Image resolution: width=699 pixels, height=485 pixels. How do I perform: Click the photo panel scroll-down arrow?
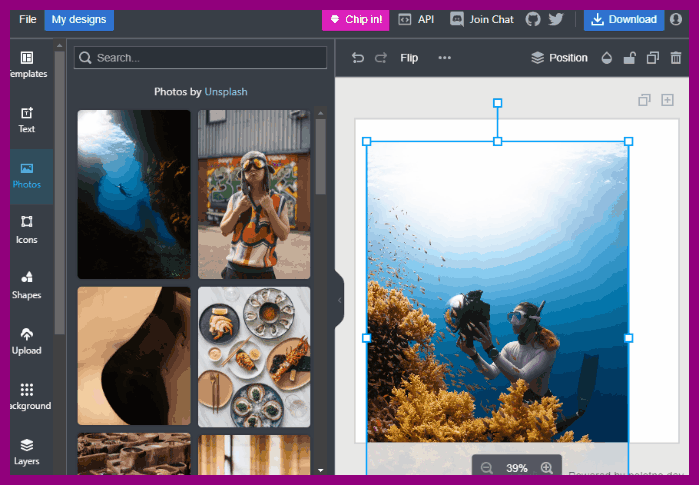click(x=321, y=470)
